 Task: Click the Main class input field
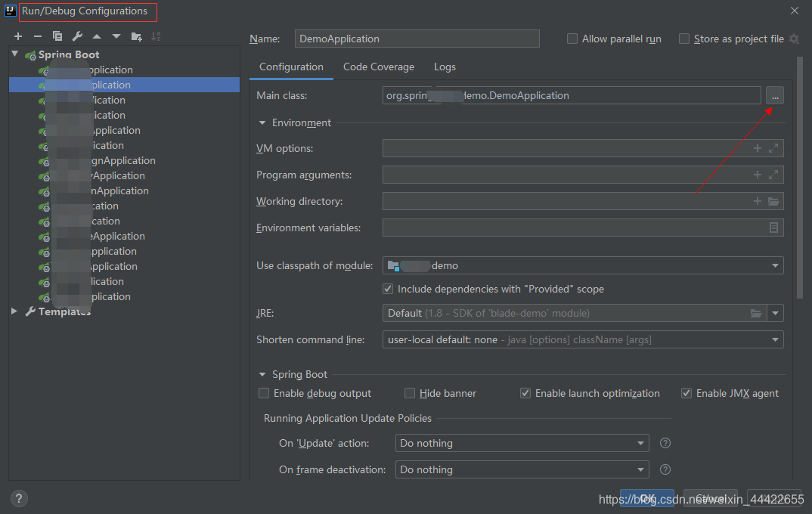click(x=571, y=96)
